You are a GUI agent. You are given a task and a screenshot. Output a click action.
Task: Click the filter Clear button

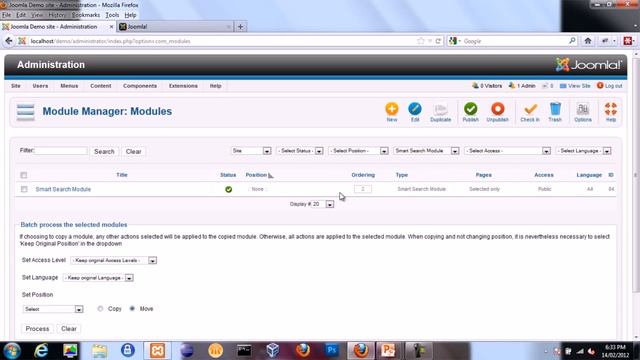(133, 151)
